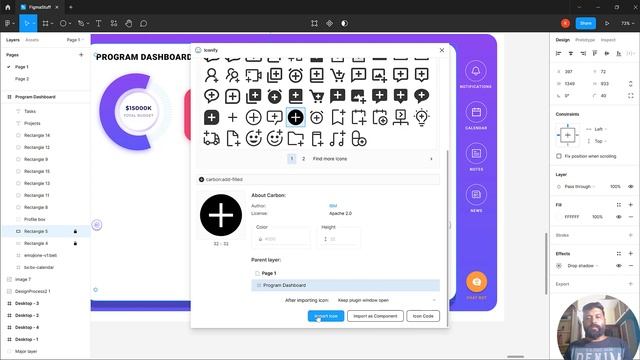Open horizontal constraint Left dropdown
Screen dimensions: 640x360
(600, 129)
